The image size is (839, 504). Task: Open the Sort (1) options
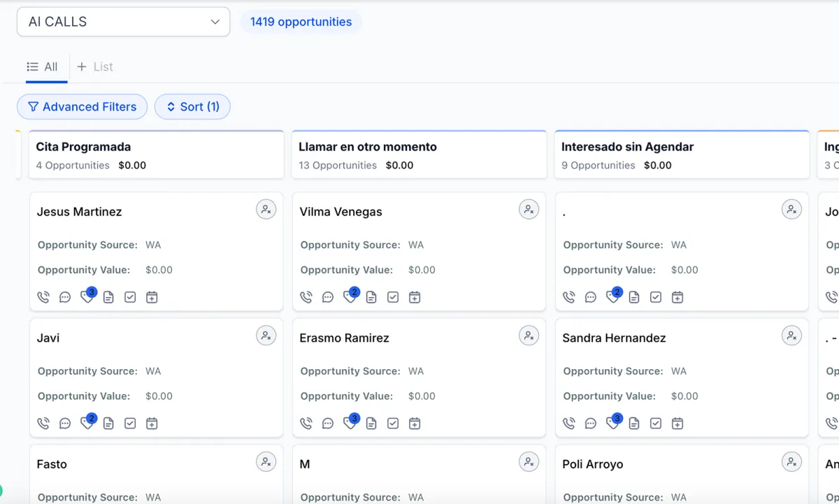(x=192, y=107)
